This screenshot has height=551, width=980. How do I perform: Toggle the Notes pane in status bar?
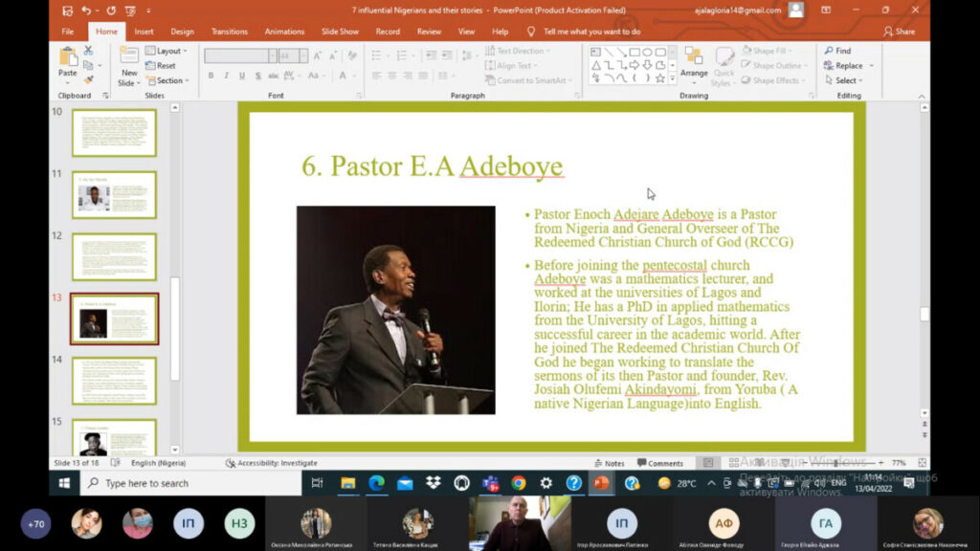pyautogui.click(x=609, y=463)
